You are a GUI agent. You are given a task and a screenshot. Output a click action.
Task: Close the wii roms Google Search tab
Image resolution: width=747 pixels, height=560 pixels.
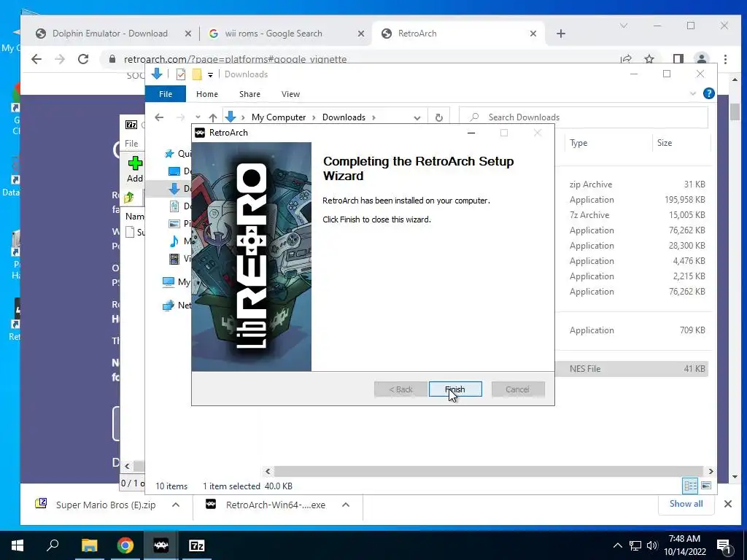361,34
